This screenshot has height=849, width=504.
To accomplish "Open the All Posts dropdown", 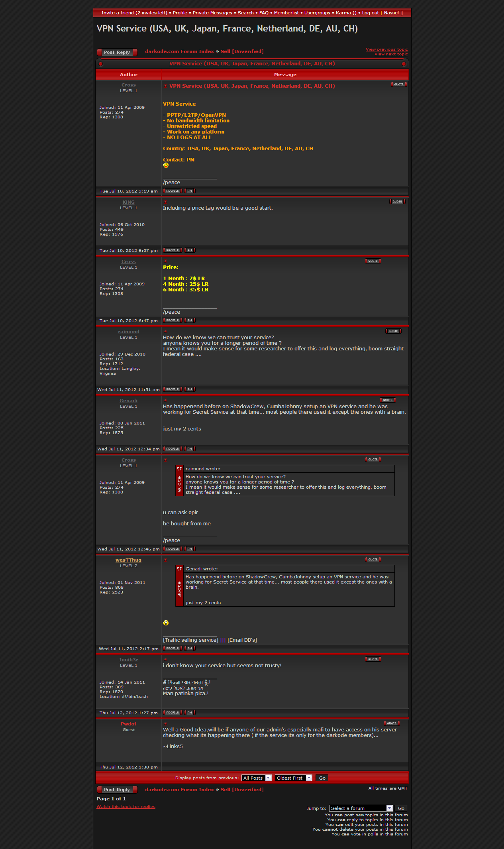I will pos(257,778).
